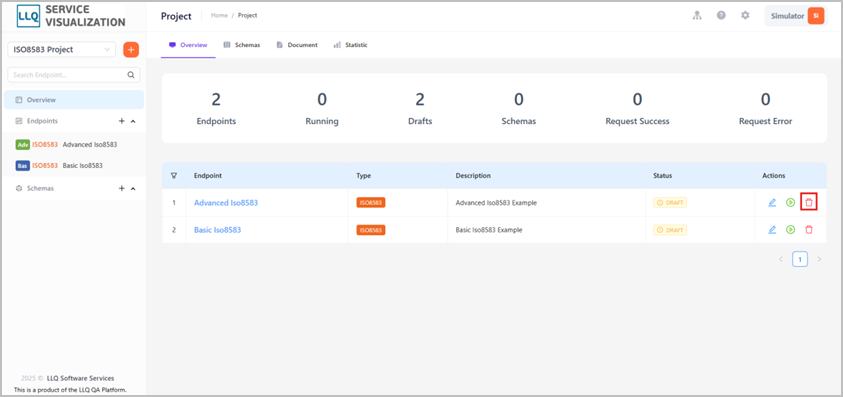Open settings gear icon in header
The height and width of the screenshot is (397, 843).
point(745,16)
